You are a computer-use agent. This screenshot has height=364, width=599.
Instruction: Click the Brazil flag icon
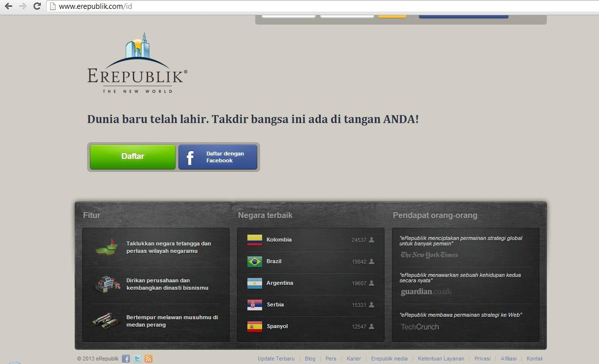[255, 261]
